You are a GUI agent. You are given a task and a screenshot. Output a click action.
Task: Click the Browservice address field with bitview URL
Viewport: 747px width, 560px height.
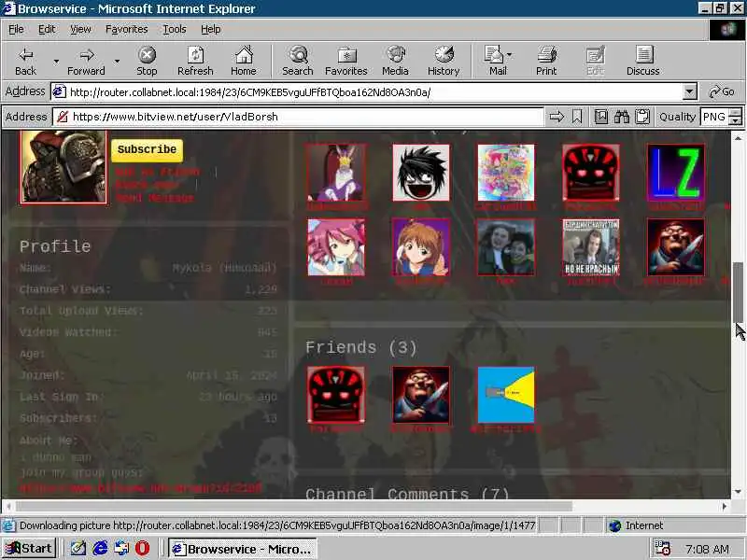298,117
